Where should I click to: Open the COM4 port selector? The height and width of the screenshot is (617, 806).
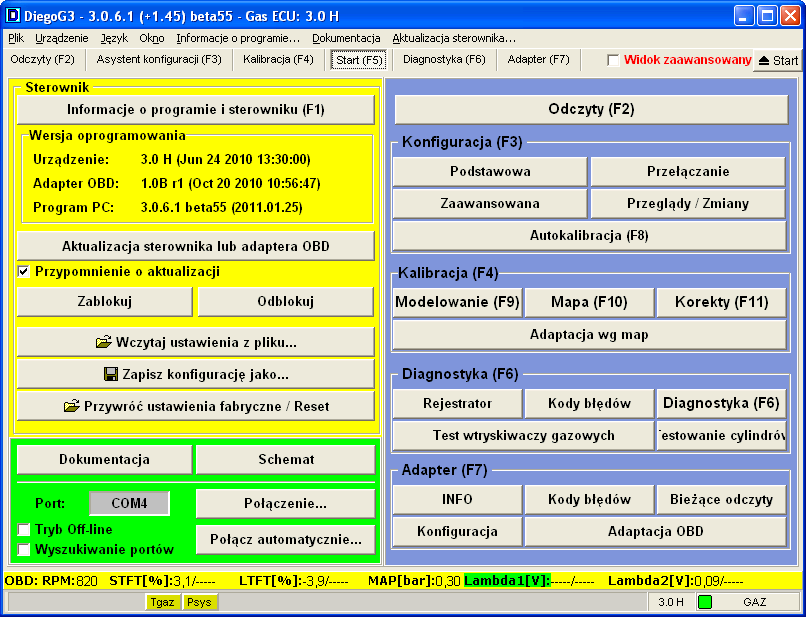pos(130,503)
